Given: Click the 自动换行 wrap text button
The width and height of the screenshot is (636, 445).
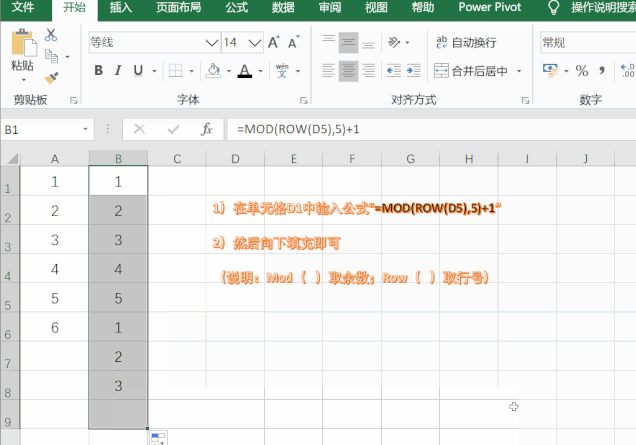Looking at the screenshot, I should (466, 43).
